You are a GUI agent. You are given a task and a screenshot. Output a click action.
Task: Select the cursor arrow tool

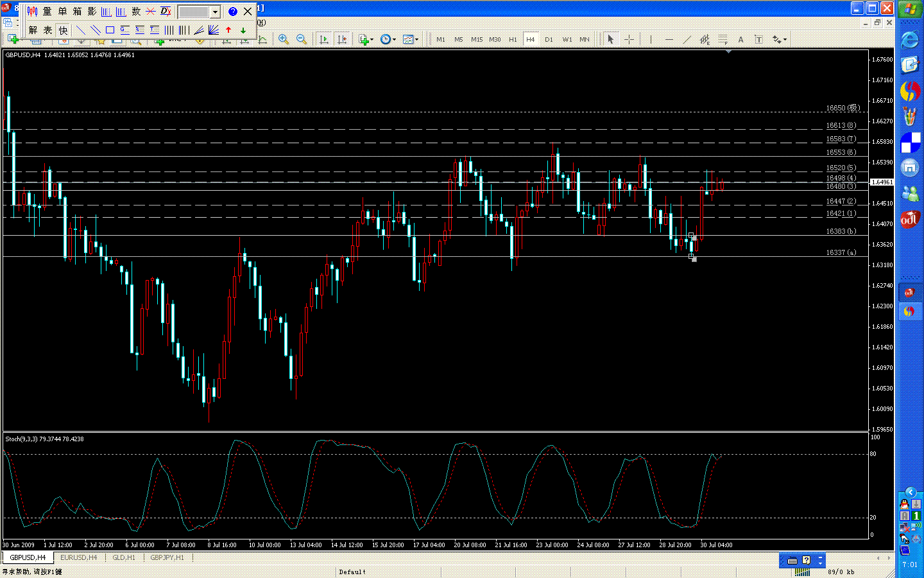click(610, 39)
